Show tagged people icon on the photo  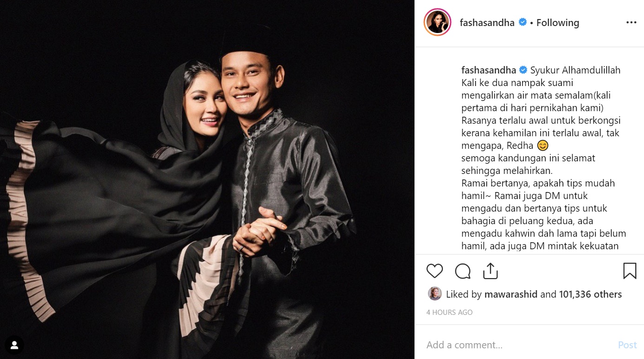[14, 345]
